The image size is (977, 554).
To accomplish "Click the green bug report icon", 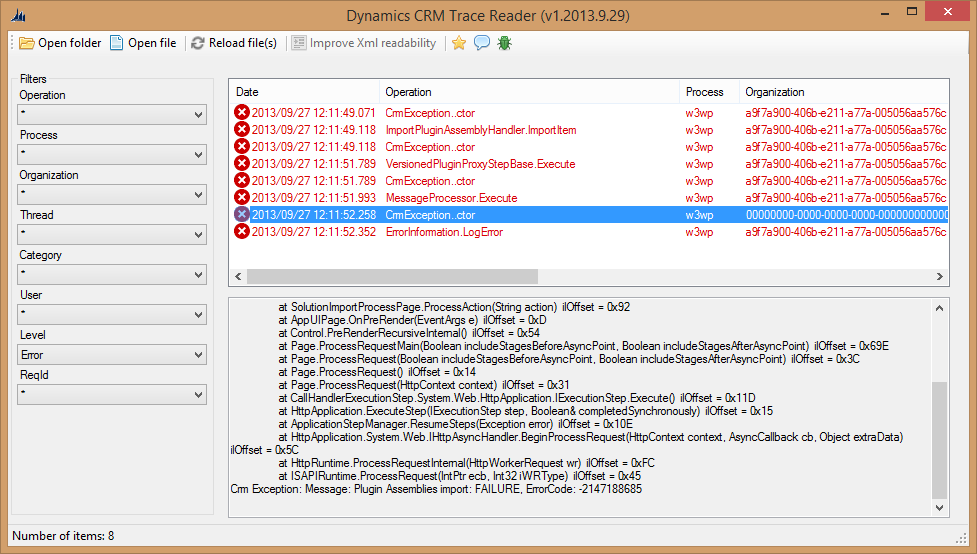I will click(505, 43).
